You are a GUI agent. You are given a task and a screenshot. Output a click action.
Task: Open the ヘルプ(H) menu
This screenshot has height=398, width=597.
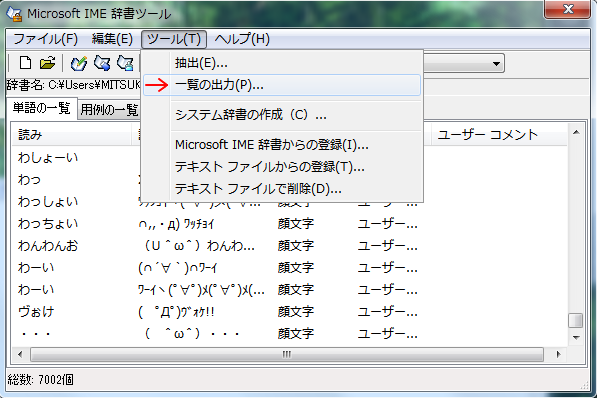[x=242, y=39]
